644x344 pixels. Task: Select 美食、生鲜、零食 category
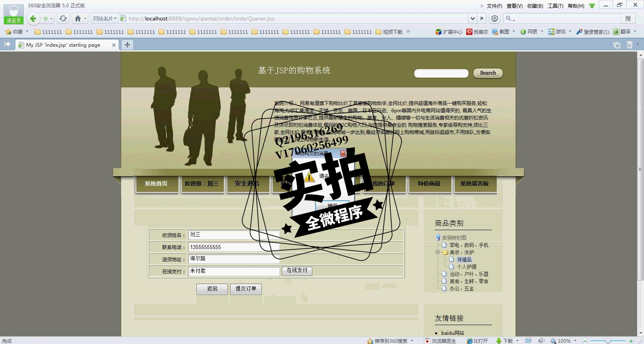[x=469, y=281]
